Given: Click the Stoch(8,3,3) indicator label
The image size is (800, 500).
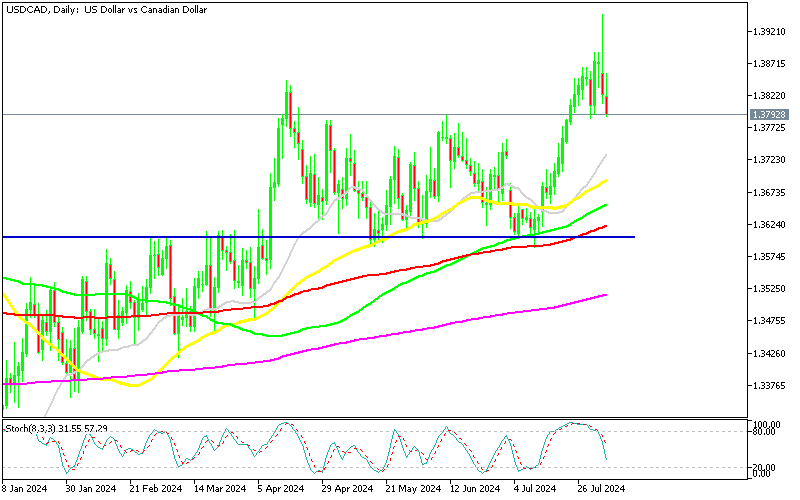Looking at the screenshot, I should click(x=57, y=428).
